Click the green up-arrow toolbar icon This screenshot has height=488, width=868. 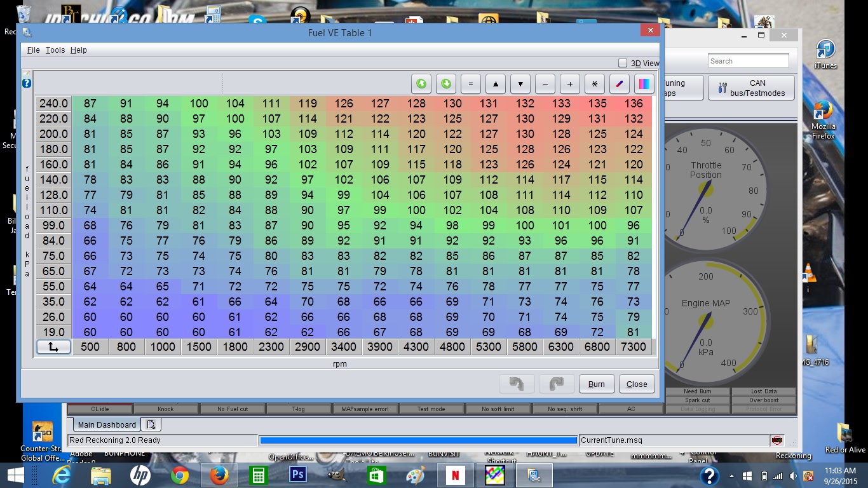[421, 84]
